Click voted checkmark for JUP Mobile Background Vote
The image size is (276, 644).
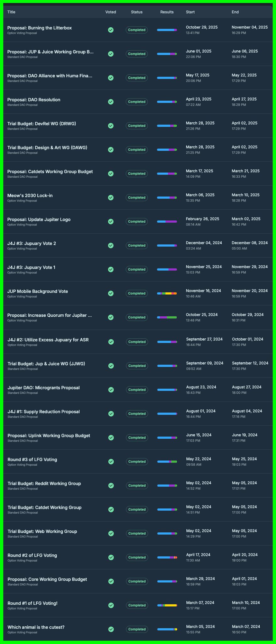tap(111, 293)
